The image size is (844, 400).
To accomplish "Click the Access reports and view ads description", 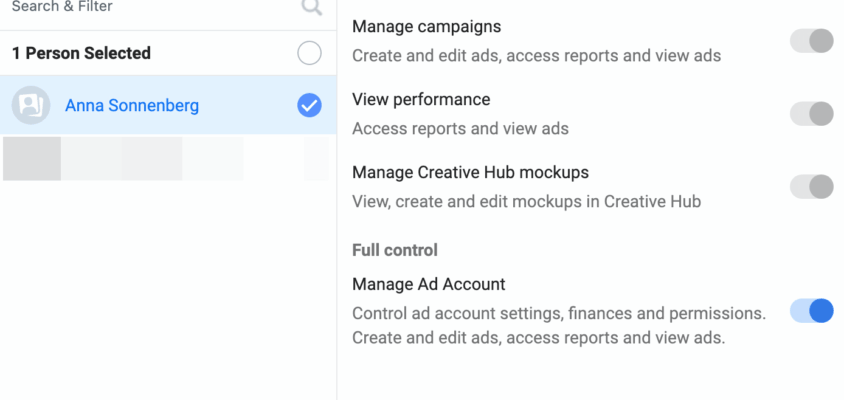I will pyautogui.click(x=460, y=128).
